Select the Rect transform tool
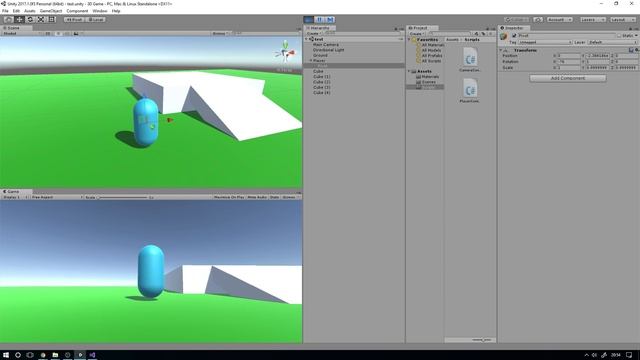 52,20
